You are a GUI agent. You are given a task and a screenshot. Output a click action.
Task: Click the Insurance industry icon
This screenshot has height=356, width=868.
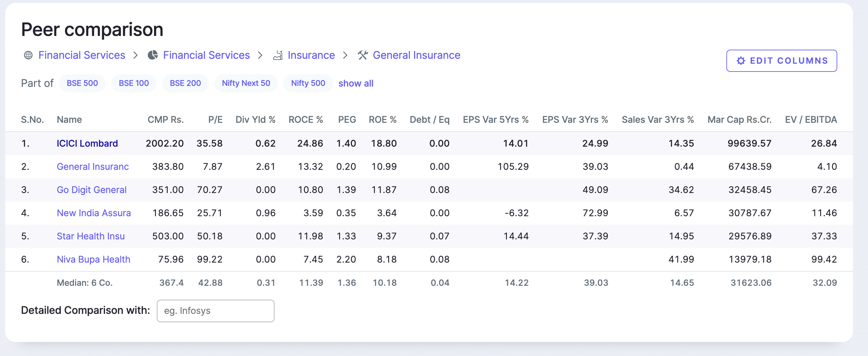pos(278,55)
